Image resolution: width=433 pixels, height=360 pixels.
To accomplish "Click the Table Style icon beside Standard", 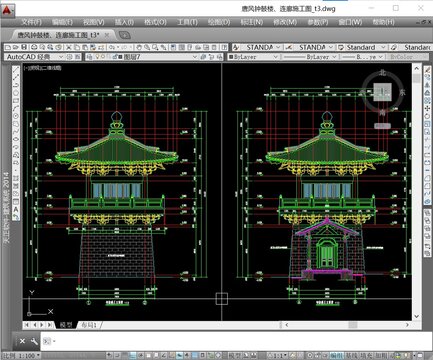I will click(341, 47).
